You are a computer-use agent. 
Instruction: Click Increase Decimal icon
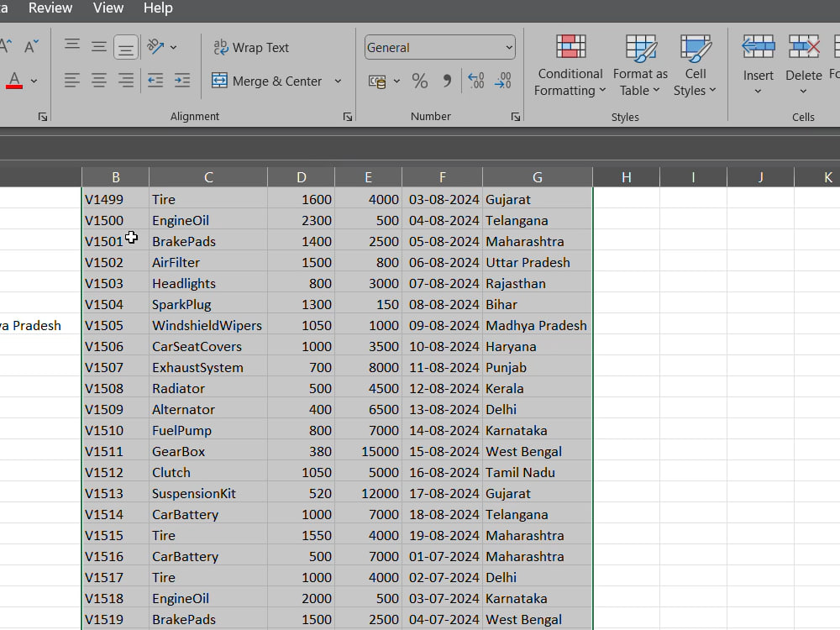coord(475,81)
